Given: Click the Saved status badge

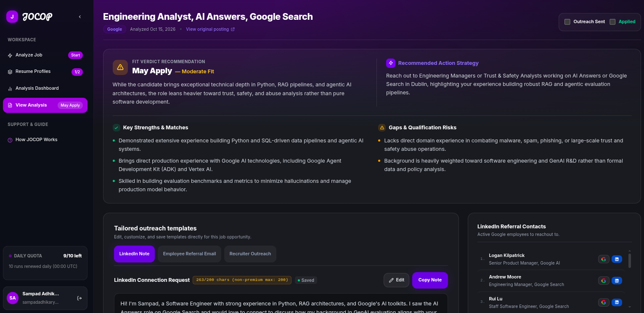Looking at the screenshot, I should point(306,280).
